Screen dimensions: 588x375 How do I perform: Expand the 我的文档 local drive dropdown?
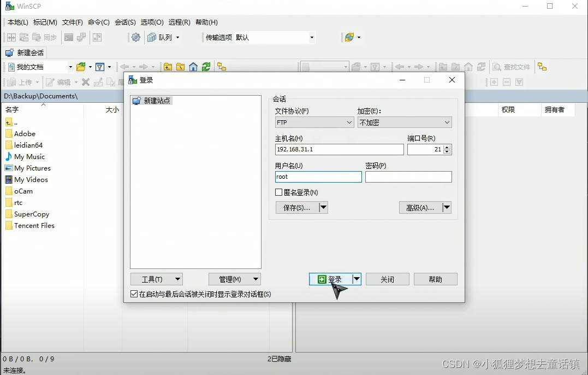tap(70, 67)
